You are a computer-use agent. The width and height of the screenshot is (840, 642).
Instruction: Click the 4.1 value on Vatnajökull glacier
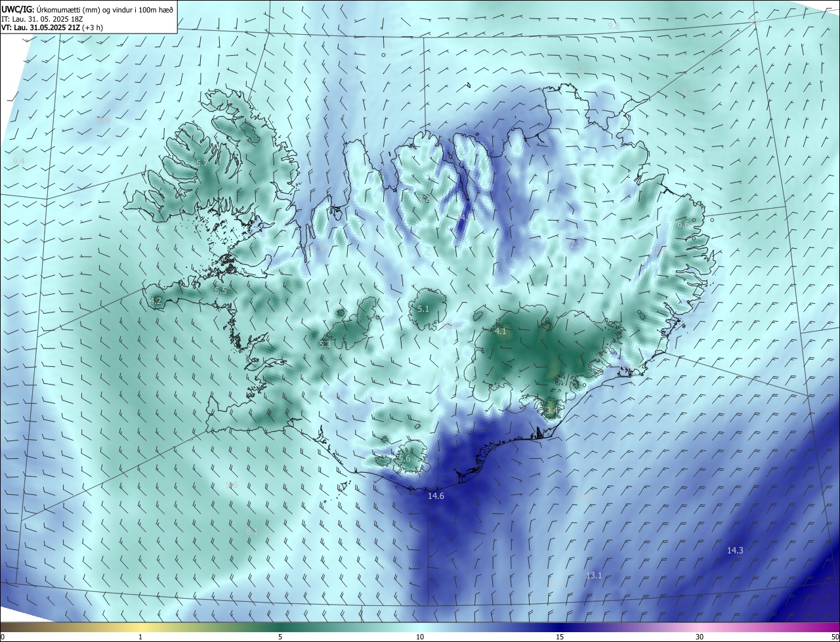coord(501,332)
